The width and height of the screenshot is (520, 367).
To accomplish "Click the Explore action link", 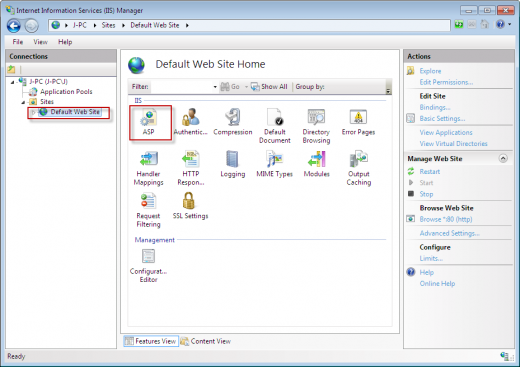I will (x=430, y=71).
